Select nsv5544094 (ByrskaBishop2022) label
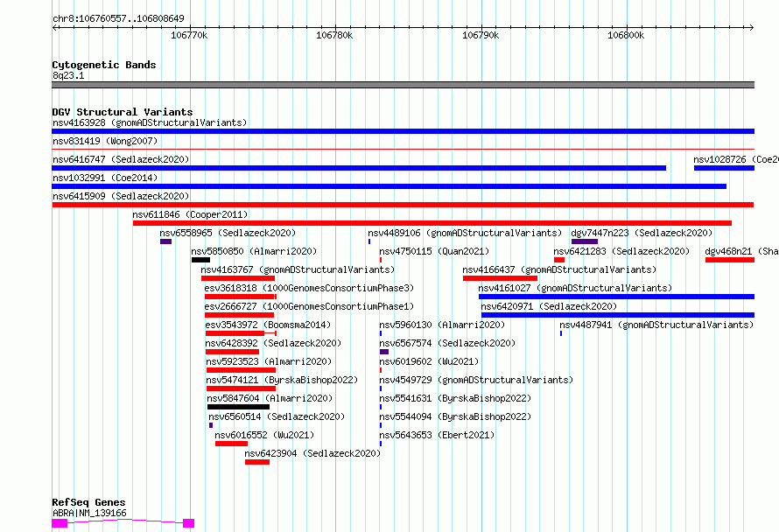The image size is (779, 532). point(455,416)
